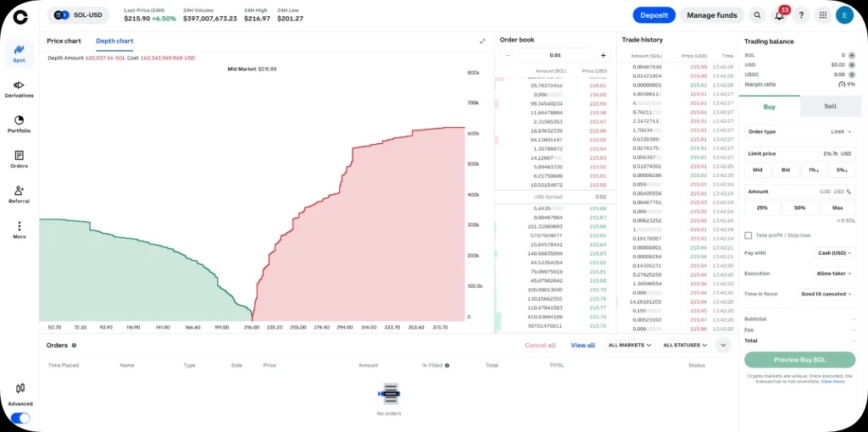Open the apps grid menu

tap(822, 15)
